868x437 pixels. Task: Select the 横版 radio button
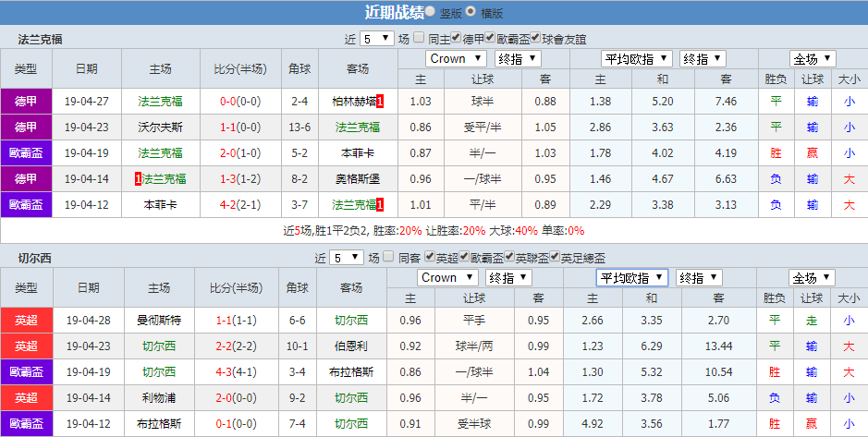tap(470, 11)
